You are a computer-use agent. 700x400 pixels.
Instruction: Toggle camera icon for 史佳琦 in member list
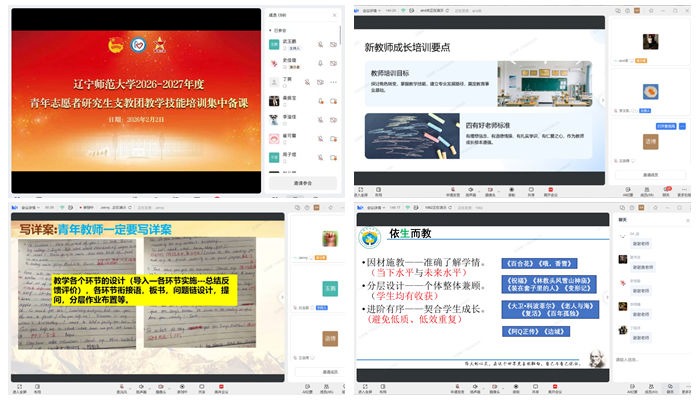pyautogui.click(x=334, y=63)
